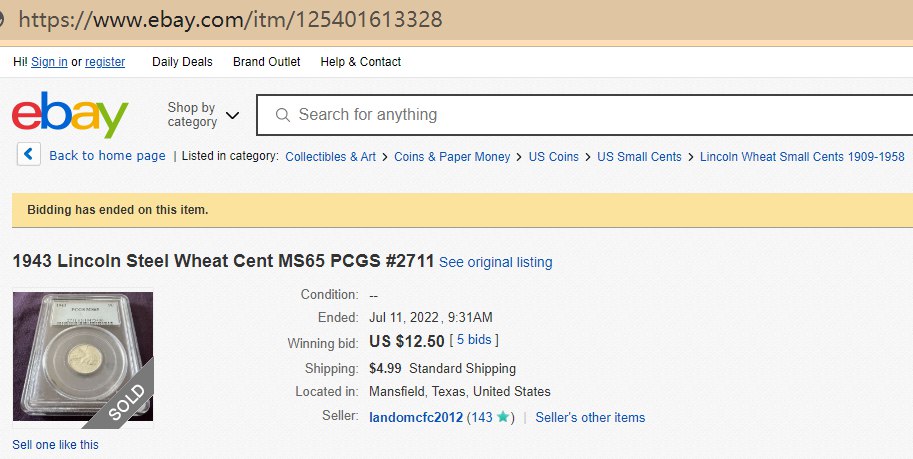Open the Daily Deals menu item
The width and height of the screenshot is (913, 459).
[x=182, y=62]
